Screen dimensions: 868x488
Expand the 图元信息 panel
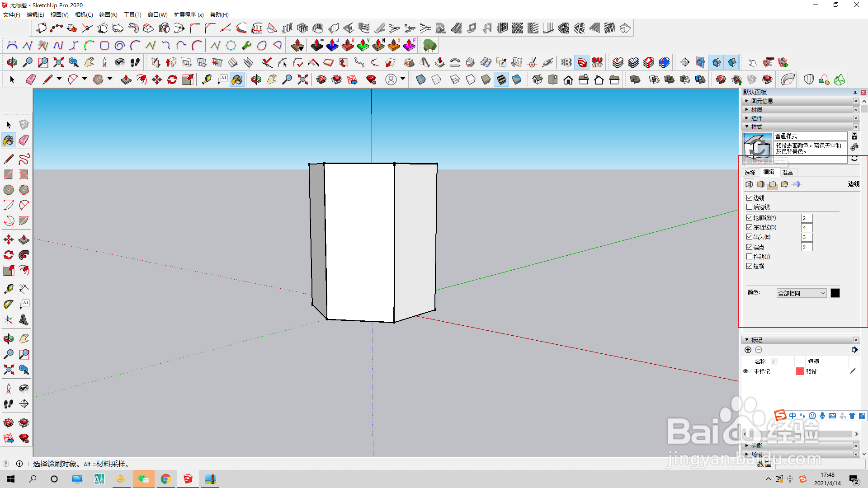tap(762, 101)
